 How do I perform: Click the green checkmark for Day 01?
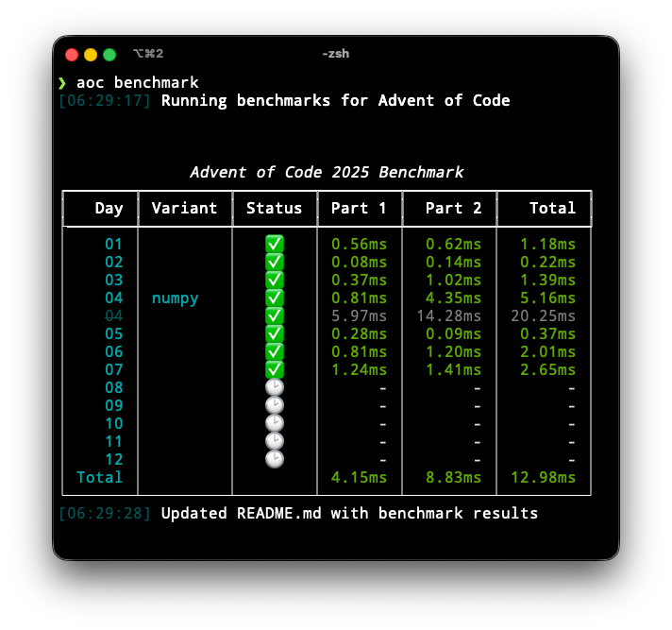click(275, 244)
